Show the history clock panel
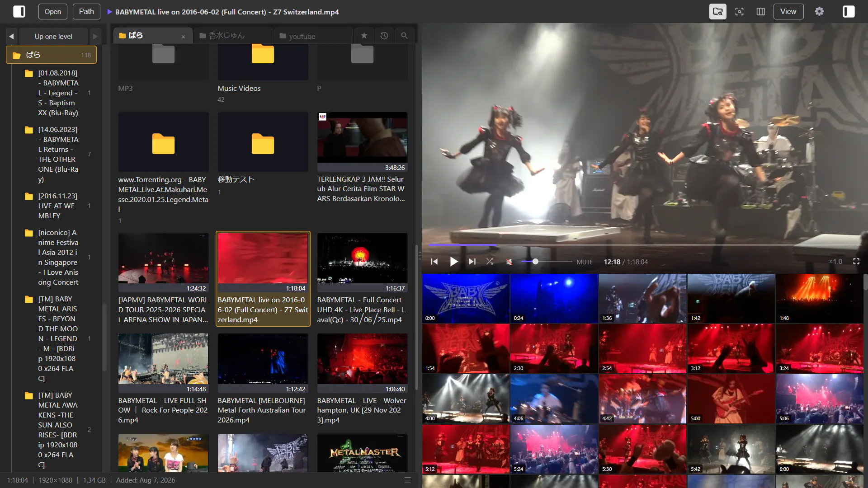 tap(384, 36)
